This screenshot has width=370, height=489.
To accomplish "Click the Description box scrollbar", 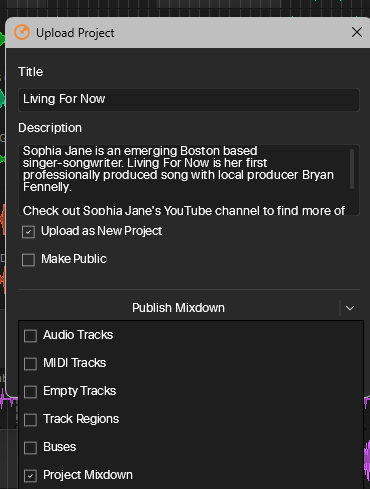I will 352,169.
